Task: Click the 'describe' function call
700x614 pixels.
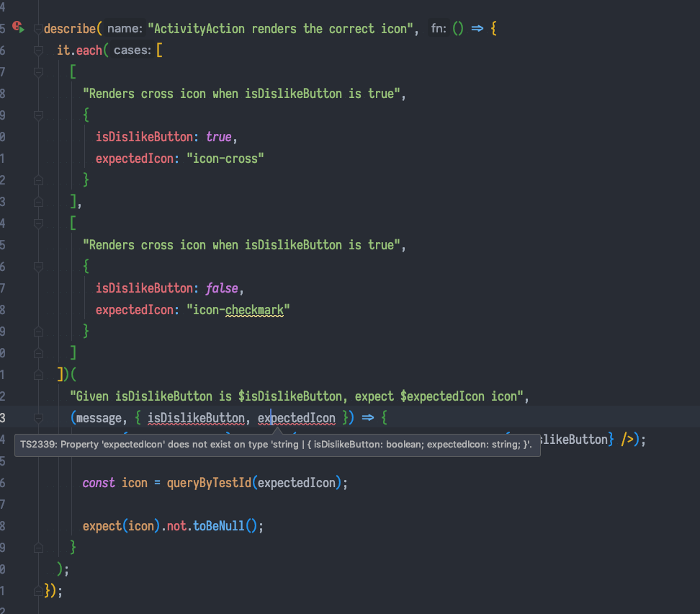Action: point(70,29)
